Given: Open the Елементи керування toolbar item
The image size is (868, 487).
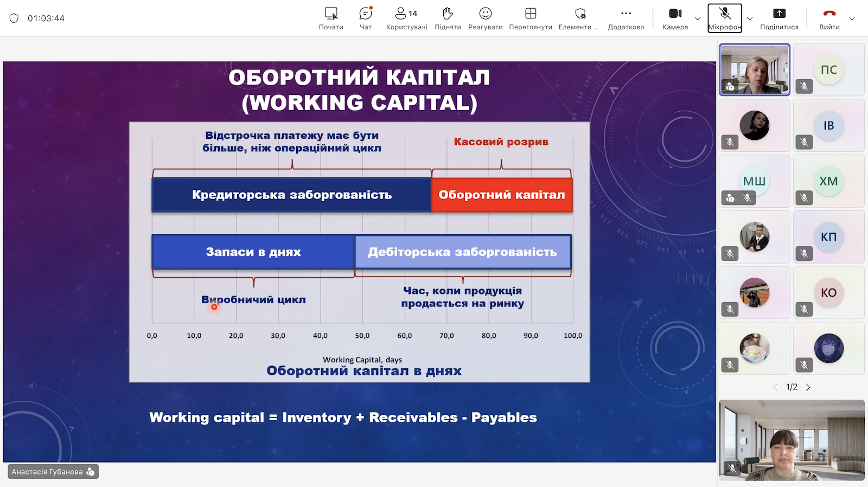Looking at the screenshot, I should click(579, 18).
